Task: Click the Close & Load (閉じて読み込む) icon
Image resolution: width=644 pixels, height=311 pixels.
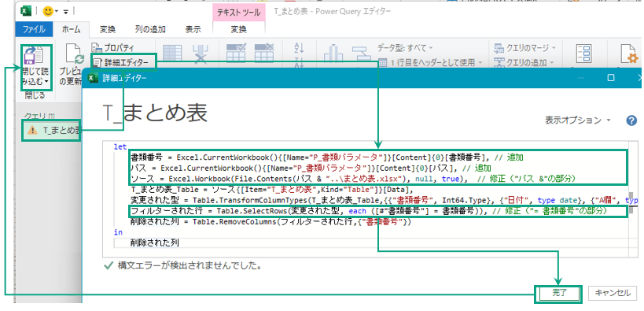Action: coord(34,56)
